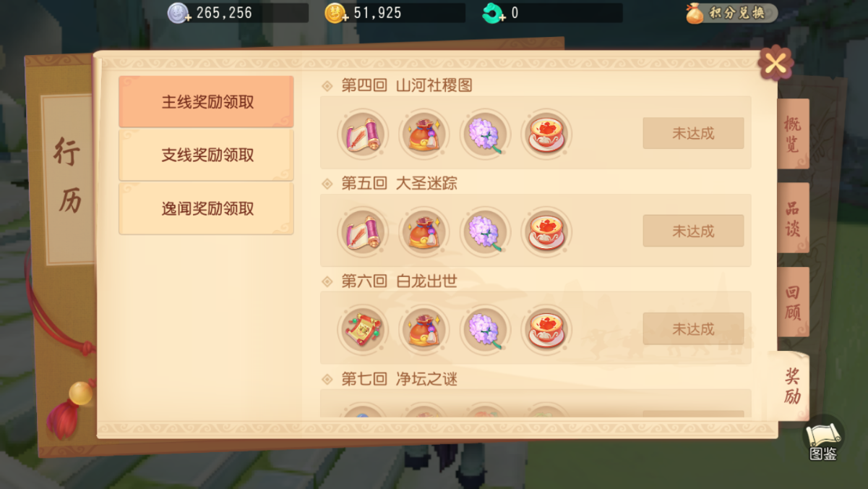Tap the purple flower icon in 第五回 row
Viewport: 868px width, 489px height.
click(485, 231)
